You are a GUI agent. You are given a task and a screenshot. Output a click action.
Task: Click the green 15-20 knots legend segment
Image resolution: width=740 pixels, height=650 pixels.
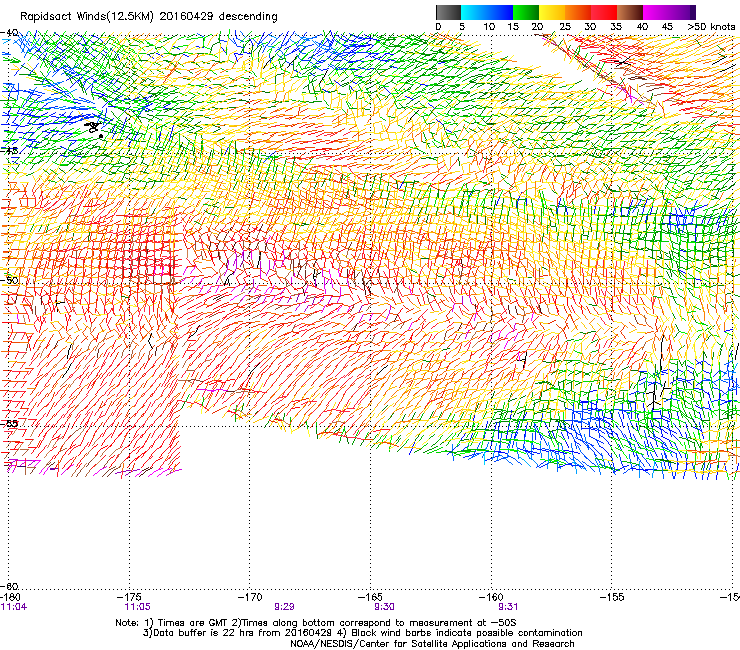pyautogui.click(x=526, y=12)
